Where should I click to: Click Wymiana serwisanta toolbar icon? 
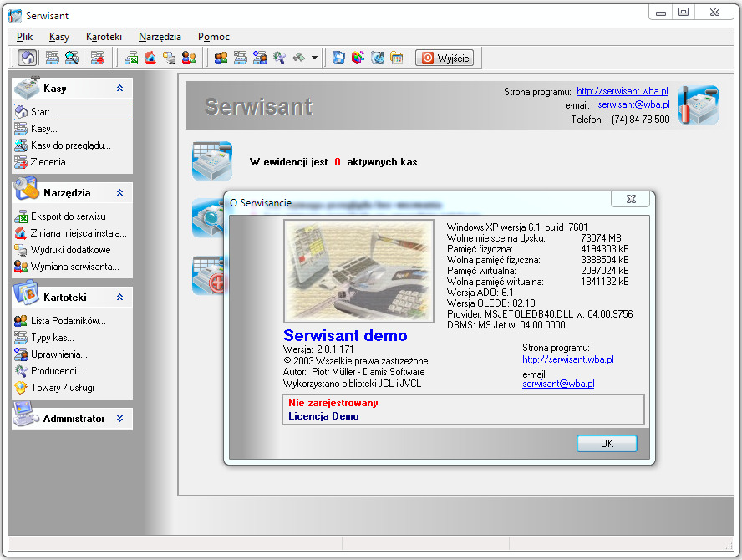[x=188, y=59]
